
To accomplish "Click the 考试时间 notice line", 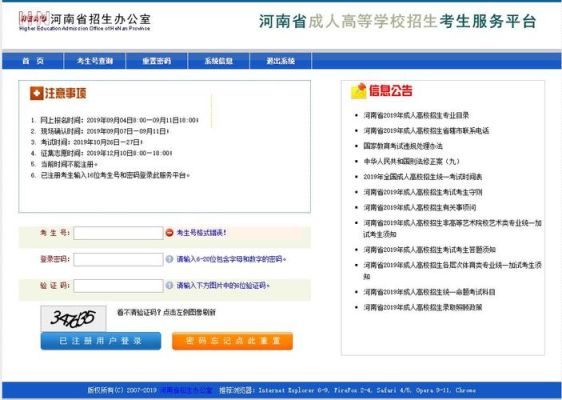I will [91, 142].
